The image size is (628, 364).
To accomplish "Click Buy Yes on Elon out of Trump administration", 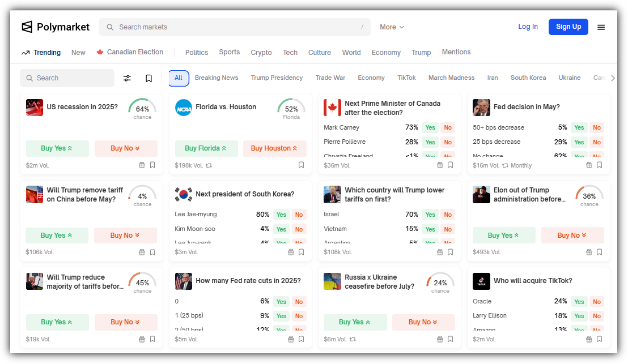I will 504,235.
